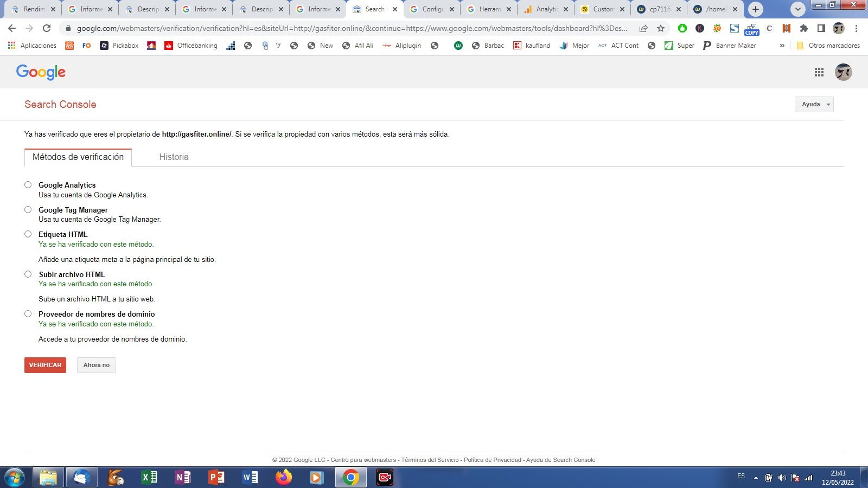The image size is (868, 488).
Task: Launch PowerPoint from the taskbar
Action: 216,477
